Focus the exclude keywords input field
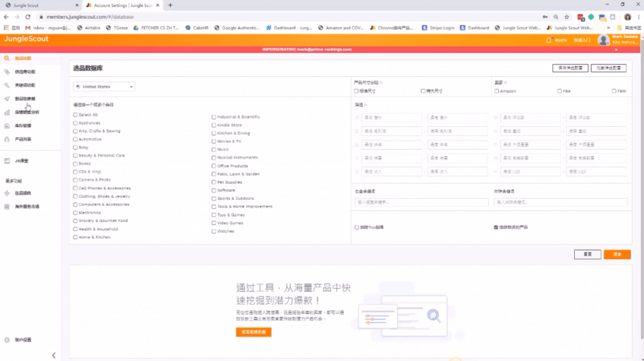 click(560, 203)
